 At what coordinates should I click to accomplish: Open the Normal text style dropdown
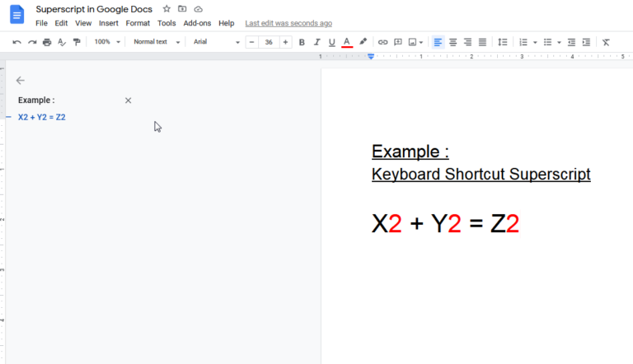pyautogui.click(x=157, y=41)
